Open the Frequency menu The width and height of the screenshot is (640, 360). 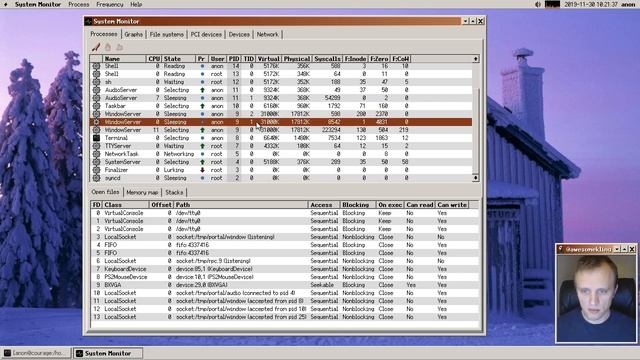[x=110, y=4]
